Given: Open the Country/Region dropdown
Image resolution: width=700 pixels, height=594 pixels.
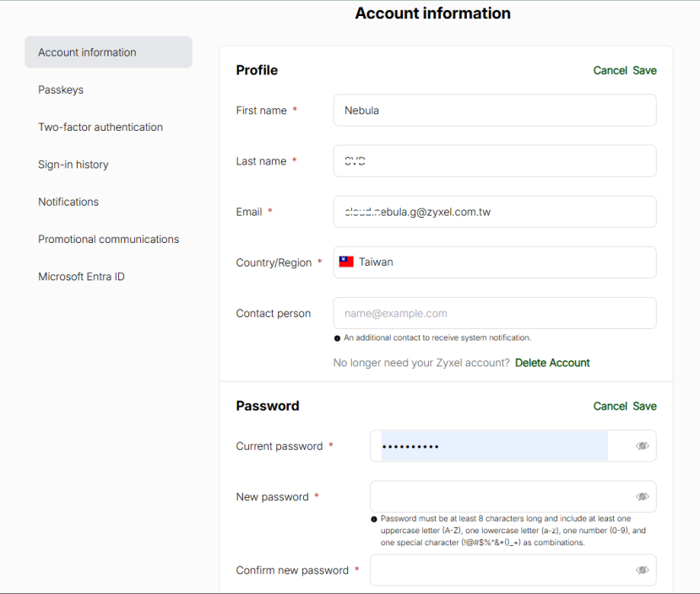Looking at the screenshot, I should tap(494, 262).
